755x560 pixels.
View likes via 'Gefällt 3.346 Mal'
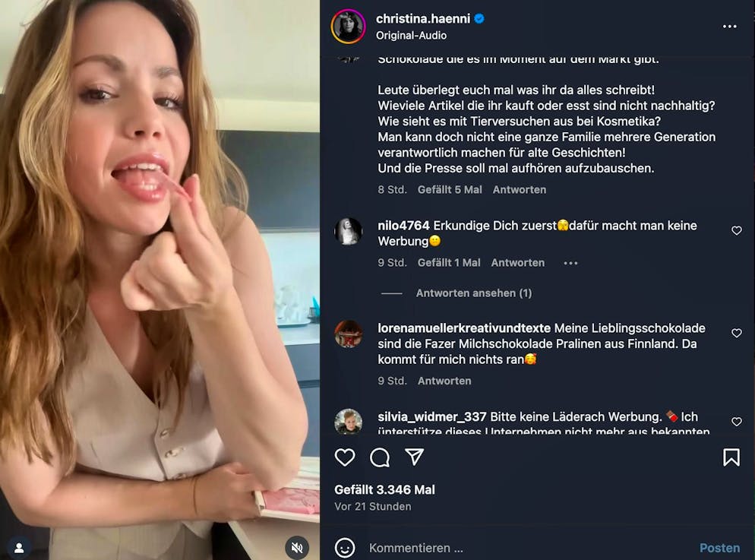coord(384,490)
